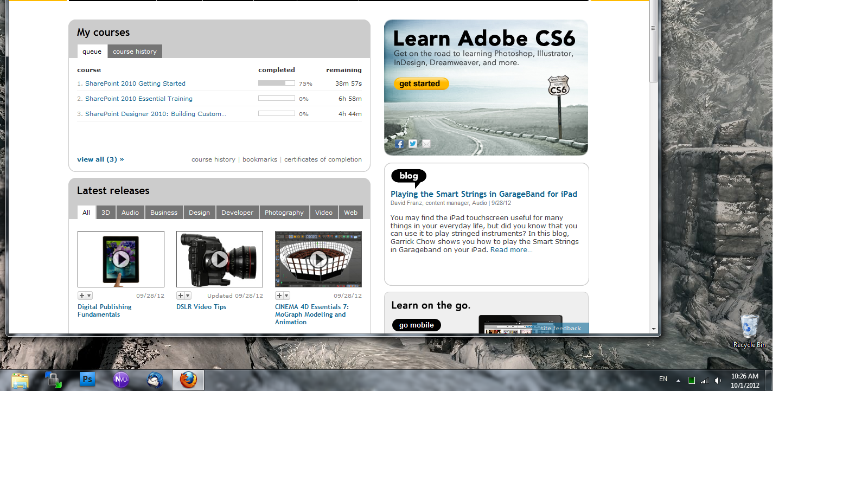The width and height of the screenshot is (868, 488).
Task: Expand dropdown arrow under Digital Publishing Fundamentals
Action: [89, 296]
